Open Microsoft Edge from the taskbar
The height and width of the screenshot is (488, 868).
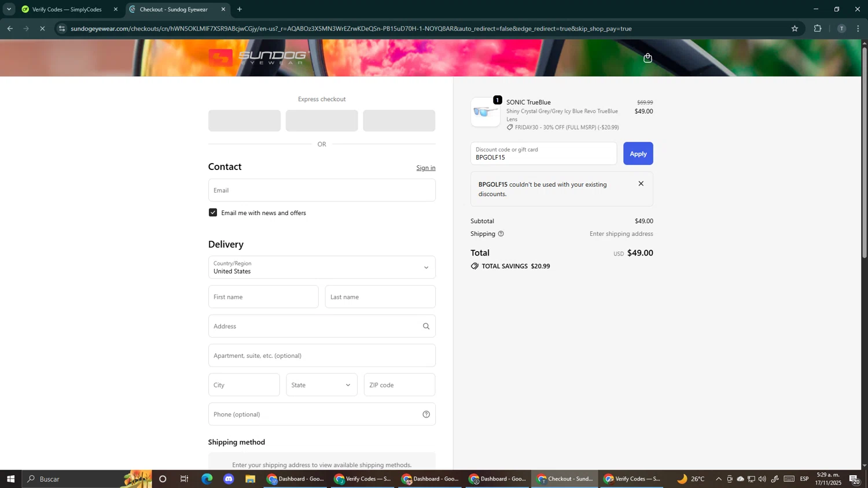point(207,479)
